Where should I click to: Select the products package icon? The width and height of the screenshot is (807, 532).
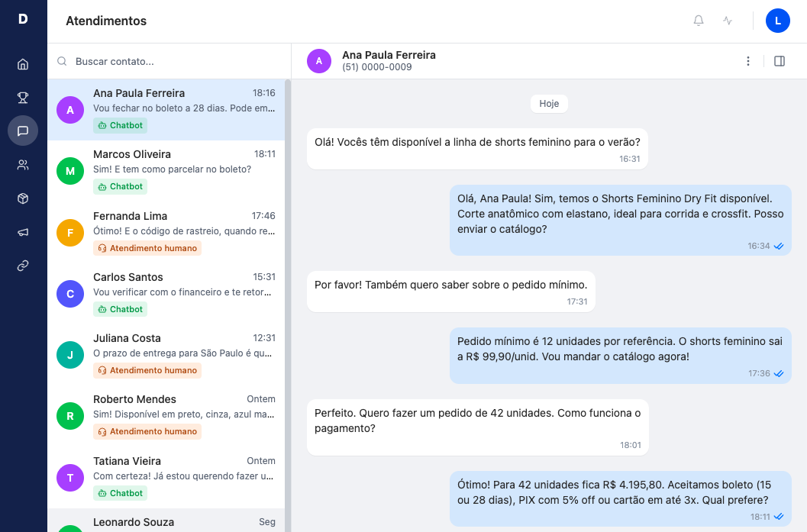23,198
